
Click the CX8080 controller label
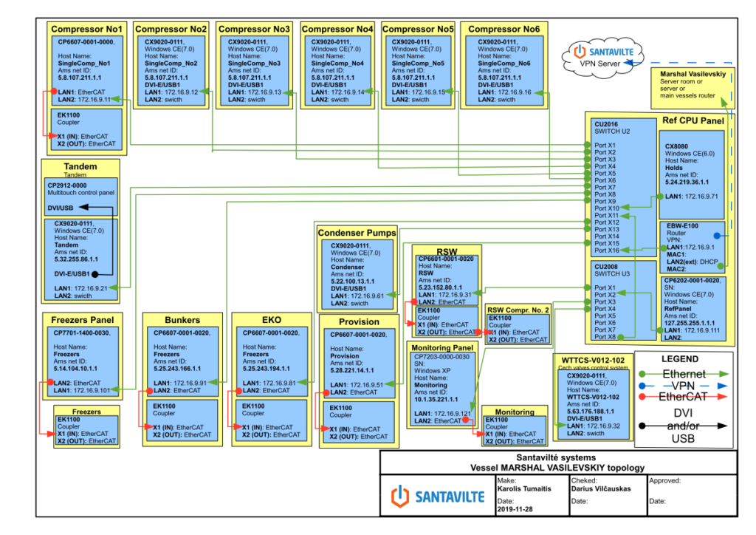[676, 146]
